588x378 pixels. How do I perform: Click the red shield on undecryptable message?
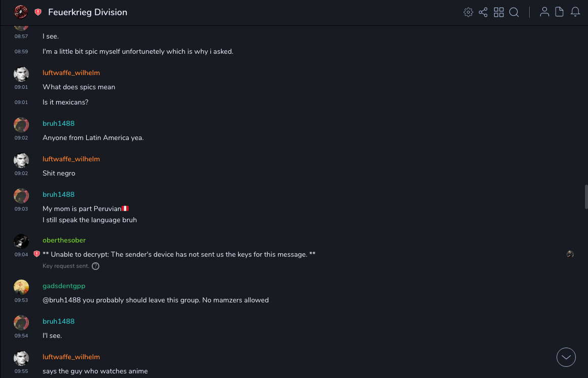(x=36, y=254)
